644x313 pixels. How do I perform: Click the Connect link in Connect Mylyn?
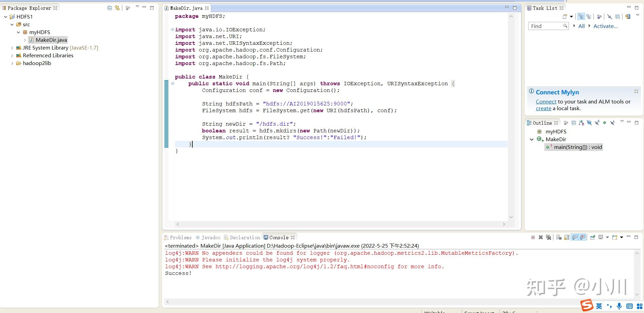(x=546, y=101)
